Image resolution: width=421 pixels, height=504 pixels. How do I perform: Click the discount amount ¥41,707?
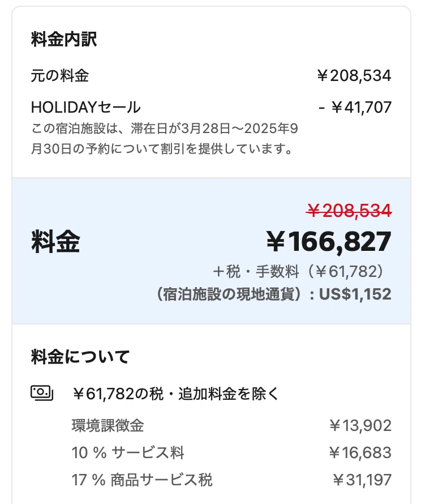coord(355,108)
